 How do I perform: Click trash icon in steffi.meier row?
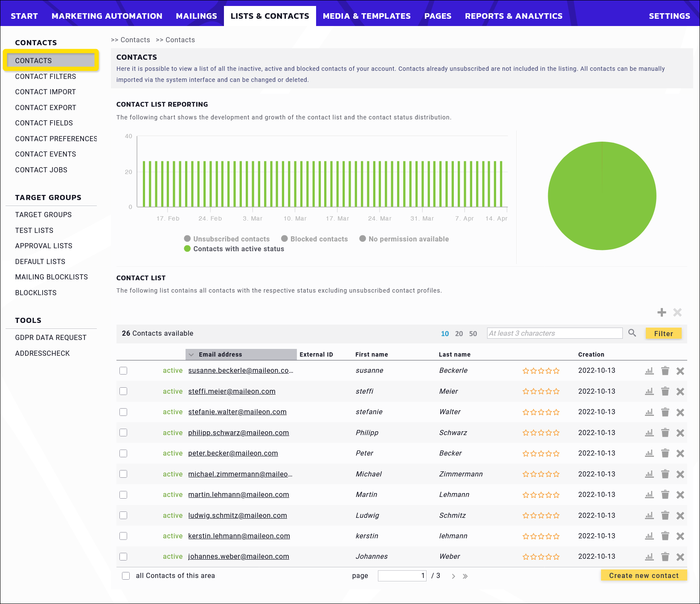665,391
